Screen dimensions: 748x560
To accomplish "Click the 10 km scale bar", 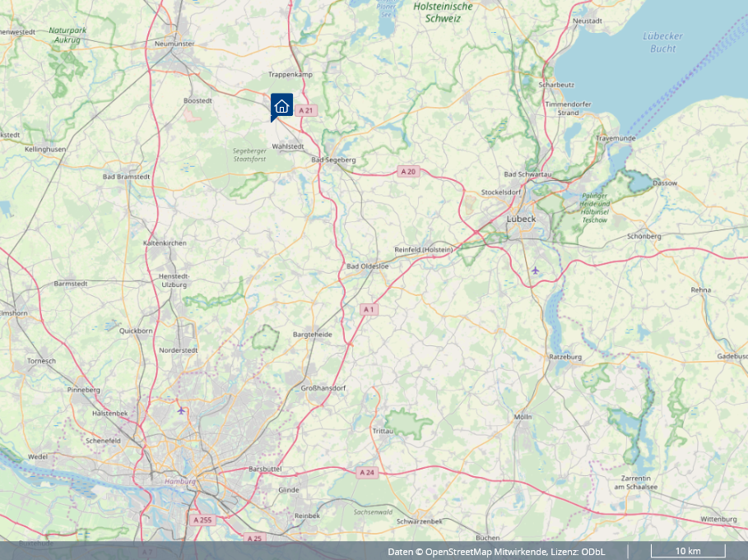I will (688, 550).
